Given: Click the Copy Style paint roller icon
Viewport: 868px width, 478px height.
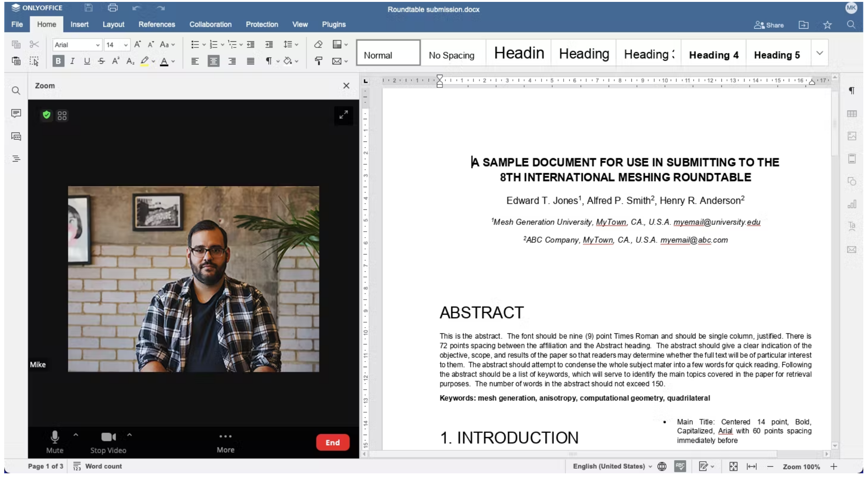Looking at the screenshot, I should coord(318,61).
